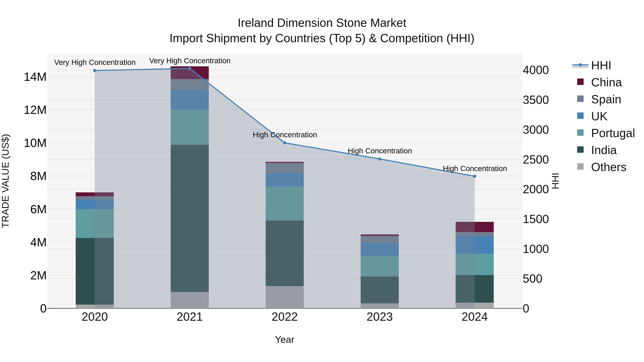Select the UK segment of the 2023 bar
Screen dimensions: 644x362
point(379,250)
